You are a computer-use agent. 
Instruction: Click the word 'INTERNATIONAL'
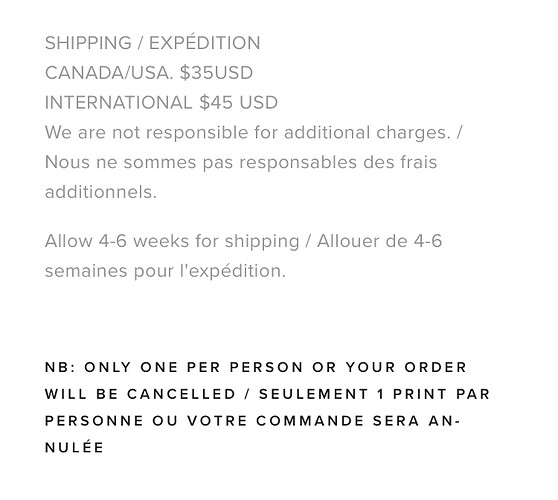click(119, 102)
